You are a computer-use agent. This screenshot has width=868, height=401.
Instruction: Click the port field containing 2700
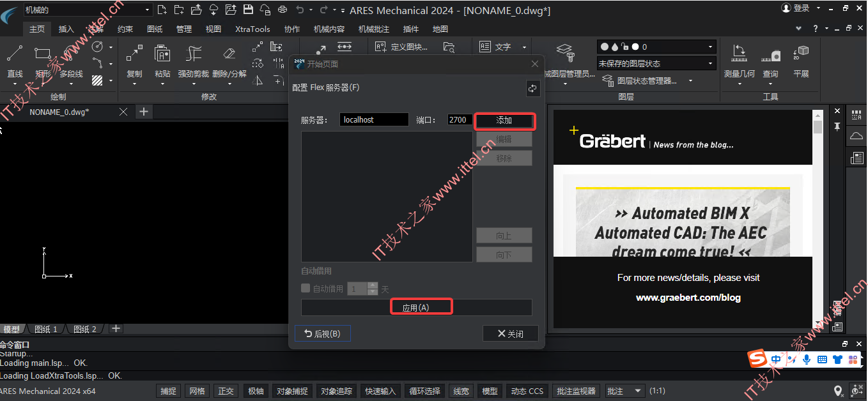460,119
